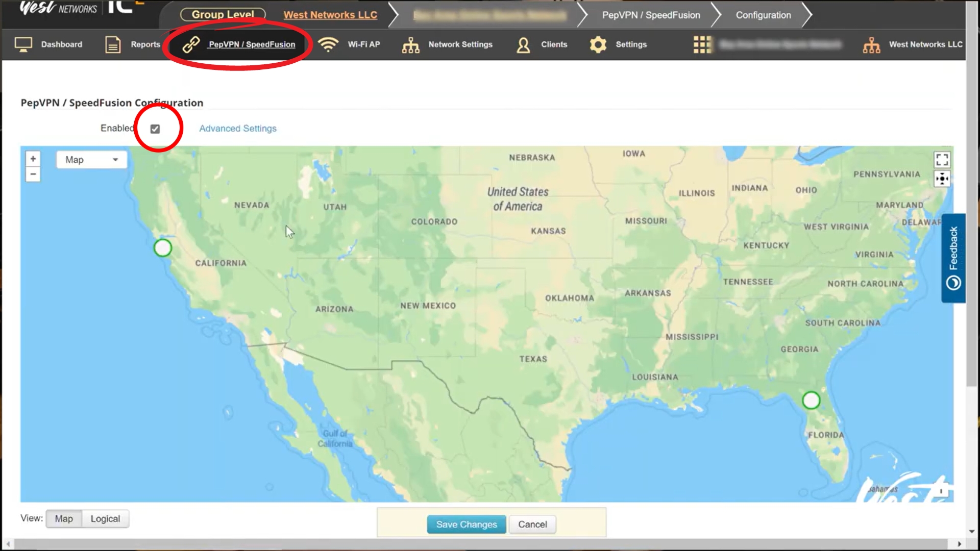Click the Save Changes button

coord(466,524)
